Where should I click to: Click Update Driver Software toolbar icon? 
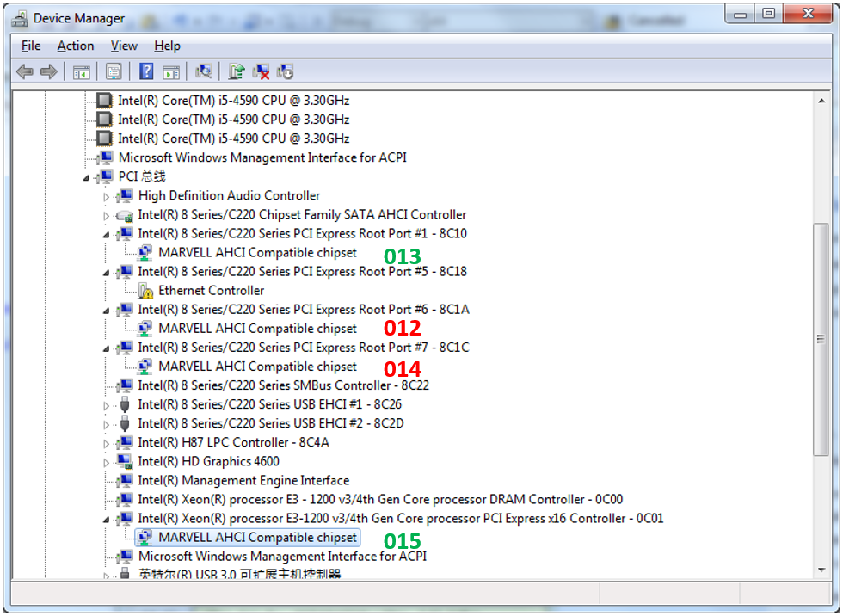[237, 71]
